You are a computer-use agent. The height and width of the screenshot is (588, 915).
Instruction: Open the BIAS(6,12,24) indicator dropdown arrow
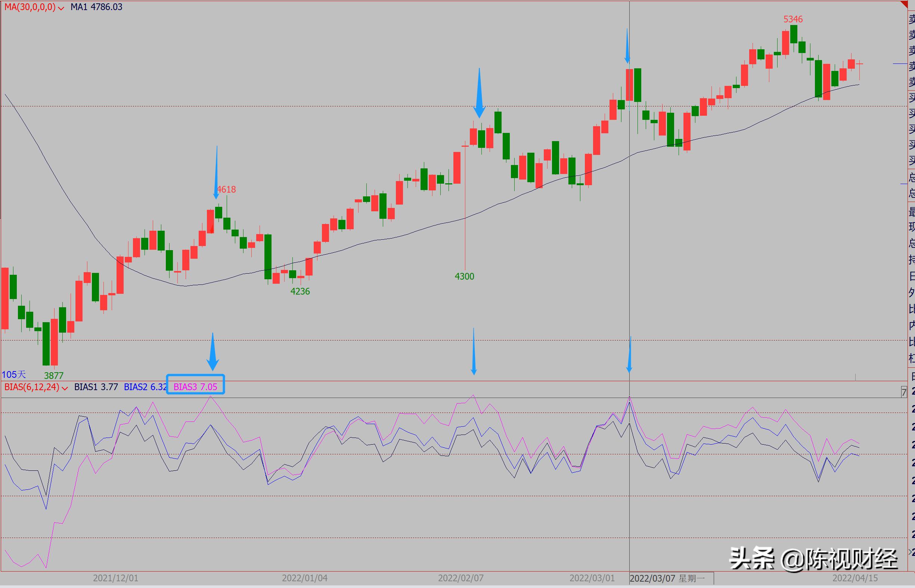(x=65, y=388)
